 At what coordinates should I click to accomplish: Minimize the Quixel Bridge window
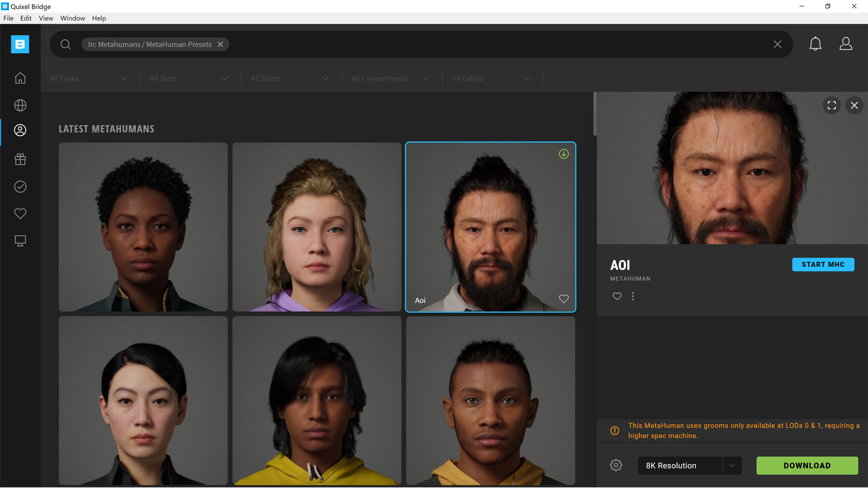tap(802, 6)
